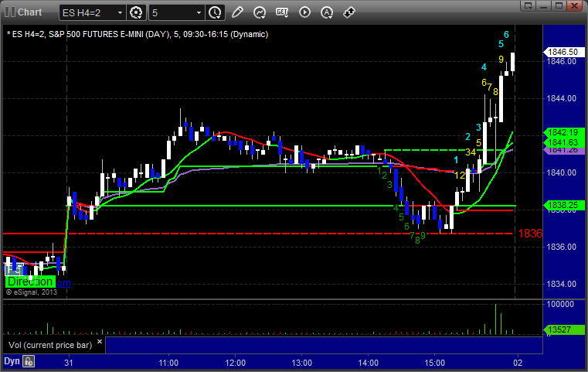Click the 15:00 time axis label
This screenshot has height=372, width=588.
pyautogui.click(x=434, y=363)
